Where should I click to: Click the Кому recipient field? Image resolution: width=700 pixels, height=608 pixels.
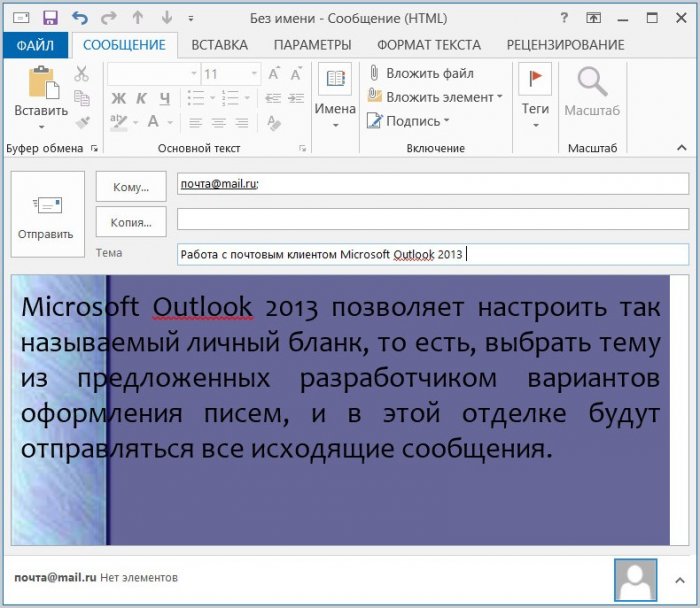click(433, 184)
